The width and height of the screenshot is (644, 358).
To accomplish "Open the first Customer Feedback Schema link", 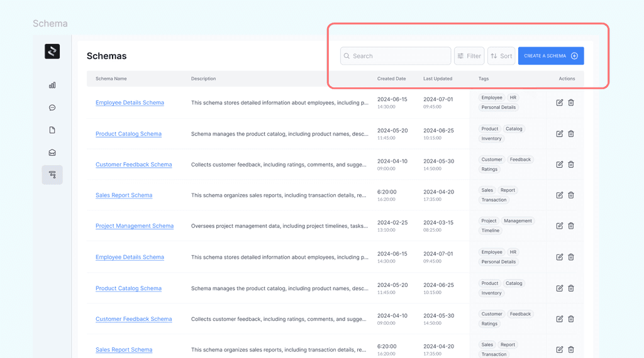I will pos(133,165).
